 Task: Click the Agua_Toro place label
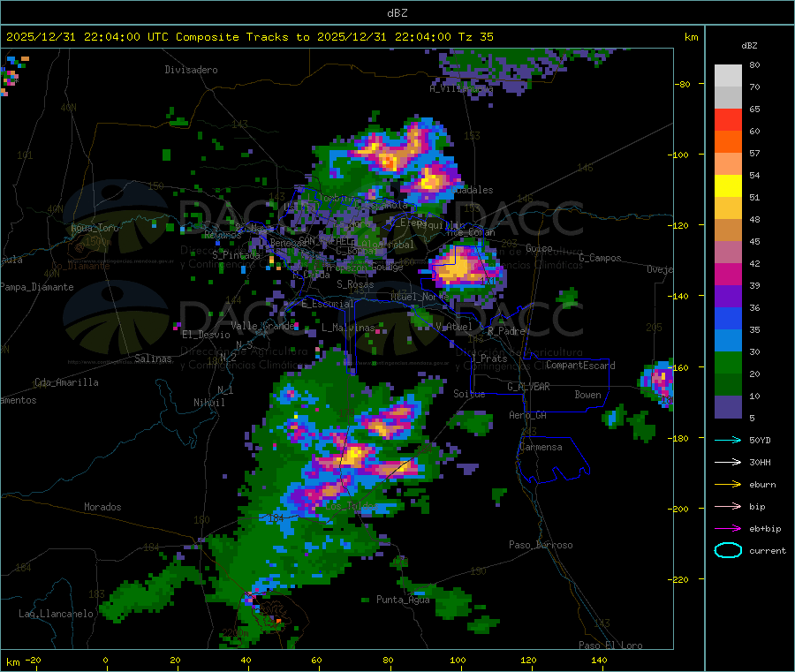point(95,228)
